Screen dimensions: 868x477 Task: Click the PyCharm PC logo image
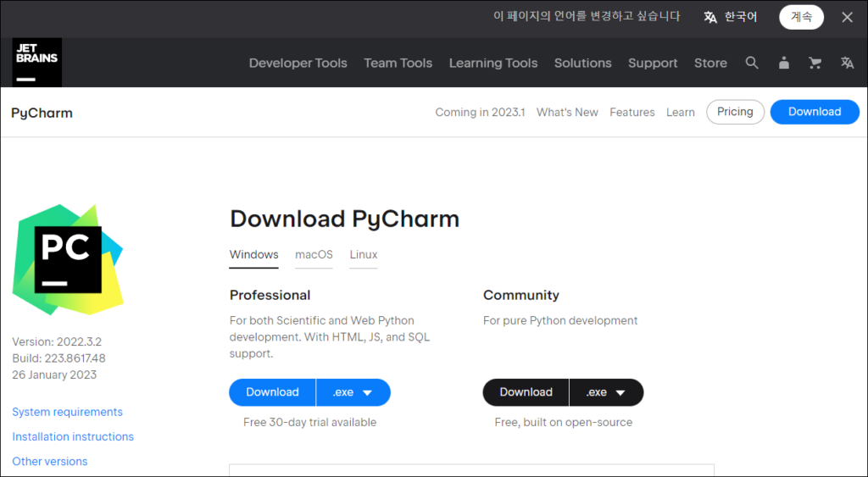point(68,259)
